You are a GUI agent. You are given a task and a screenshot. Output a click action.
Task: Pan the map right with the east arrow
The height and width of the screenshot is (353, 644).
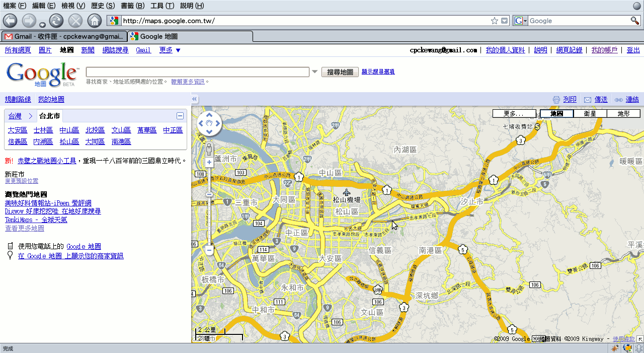point(217,124)
